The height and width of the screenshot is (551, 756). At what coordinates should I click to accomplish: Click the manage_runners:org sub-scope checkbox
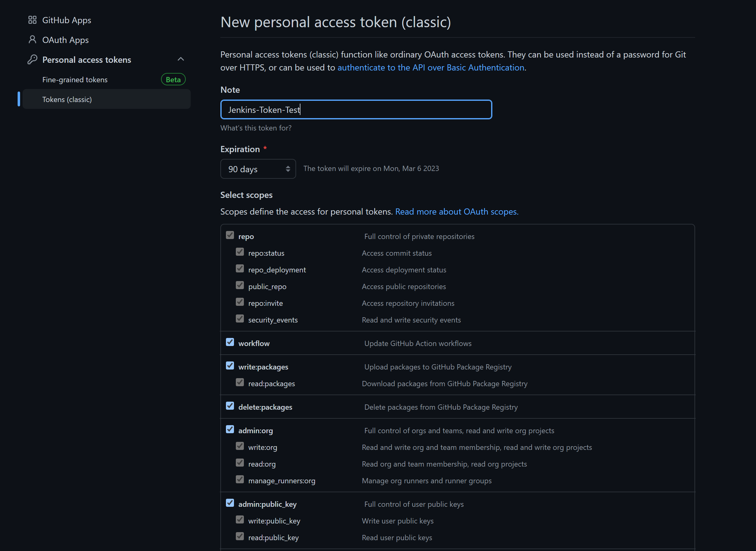240,480
